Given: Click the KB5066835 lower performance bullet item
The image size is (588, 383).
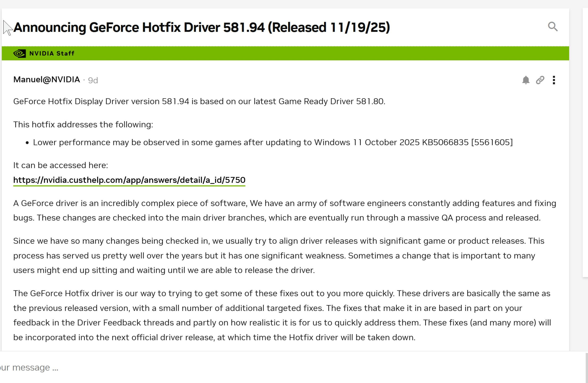Looking at the screenshot, I should [272, 142].
